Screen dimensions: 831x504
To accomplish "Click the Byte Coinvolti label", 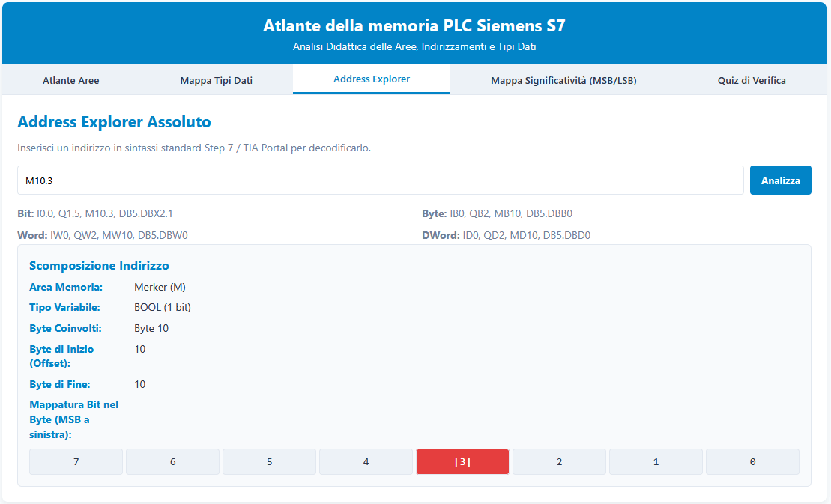I will pyautogui.click(x=65, y=328).
